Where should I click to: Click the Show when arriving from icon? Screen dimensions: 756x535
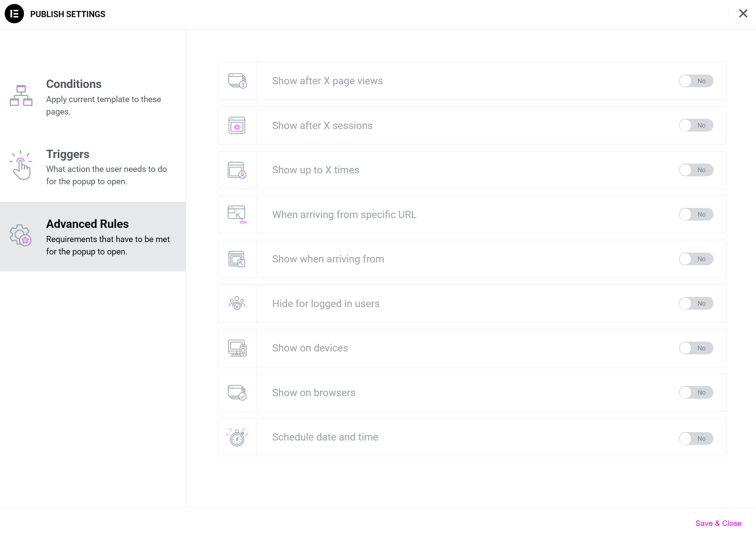(x=237, y=259)
